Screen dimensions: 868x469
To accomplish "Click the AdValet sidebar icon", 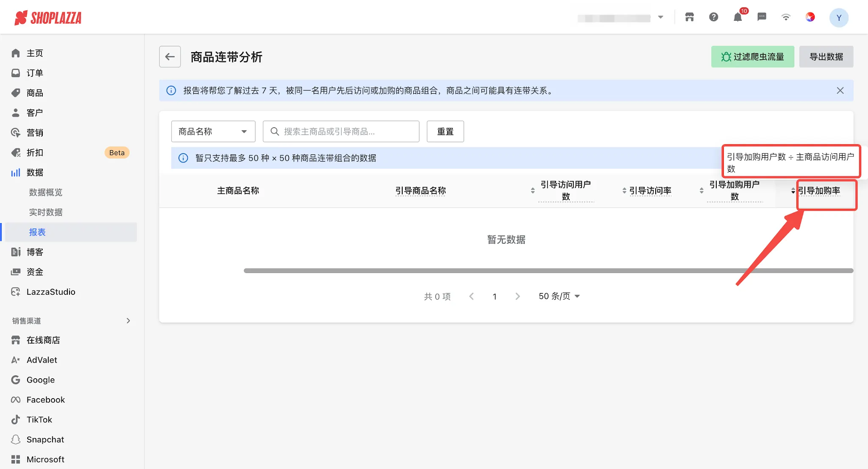I will point(16,360).
